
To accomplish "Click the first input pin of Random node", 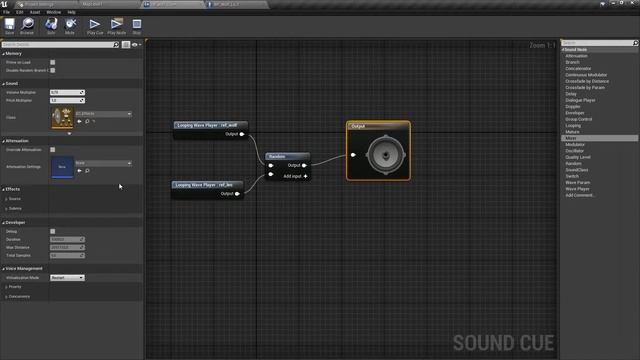I will coord(271,165).
